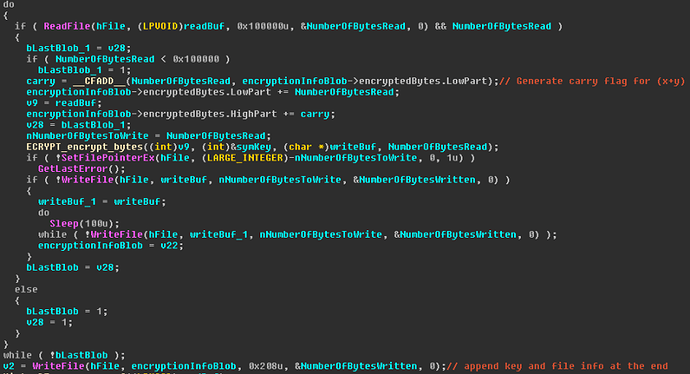Select the LARGE_INTEGER cast
Viewport: 690px width, 374px height.
[245, 158]
